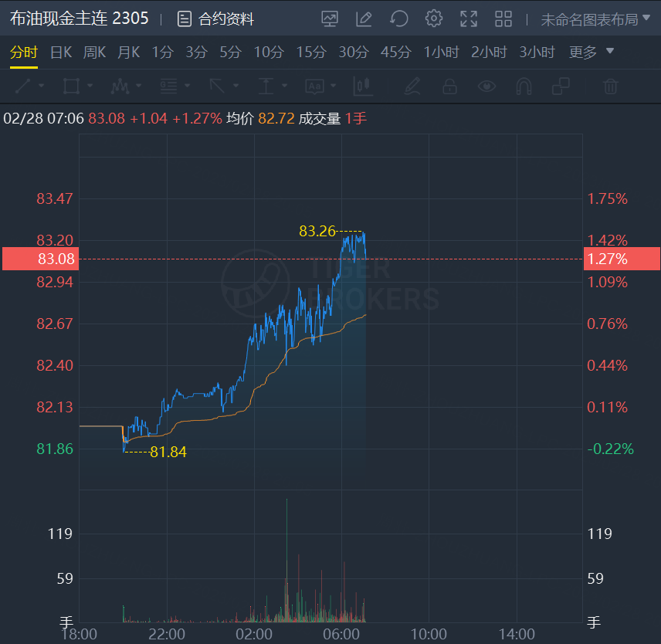The height and width of the screenshot is (644, 661).
Task: Click the 02/28 07:06 timestamp
Action: point(43,118)
